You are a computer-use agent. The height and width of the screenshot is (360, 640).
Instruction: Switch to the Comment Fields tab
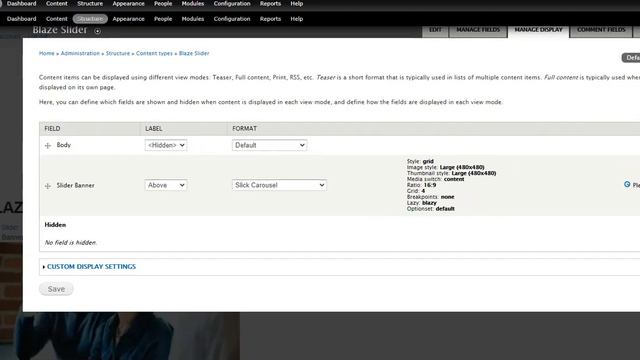(x=601, y=30)
